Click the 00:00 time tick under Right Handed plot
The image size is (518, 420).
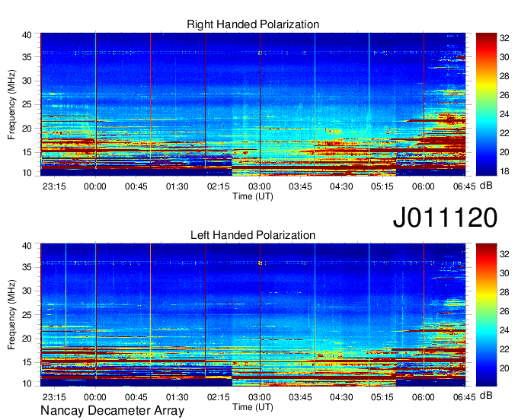coord(95,186)
